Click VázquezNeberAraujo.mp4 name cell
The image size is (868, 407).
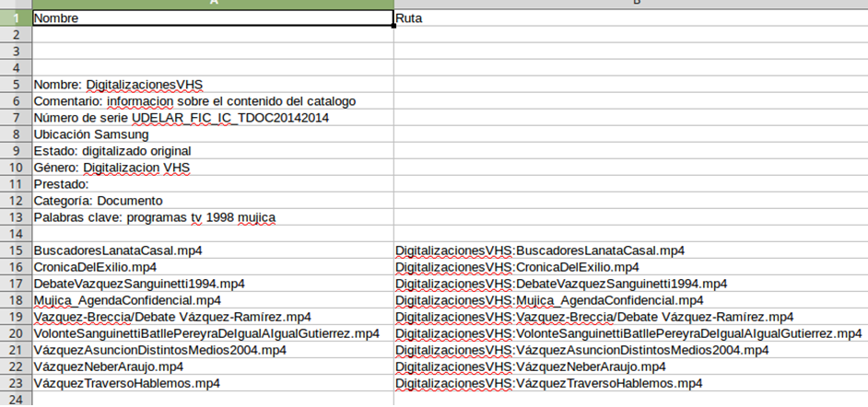(x=213, y=366)
